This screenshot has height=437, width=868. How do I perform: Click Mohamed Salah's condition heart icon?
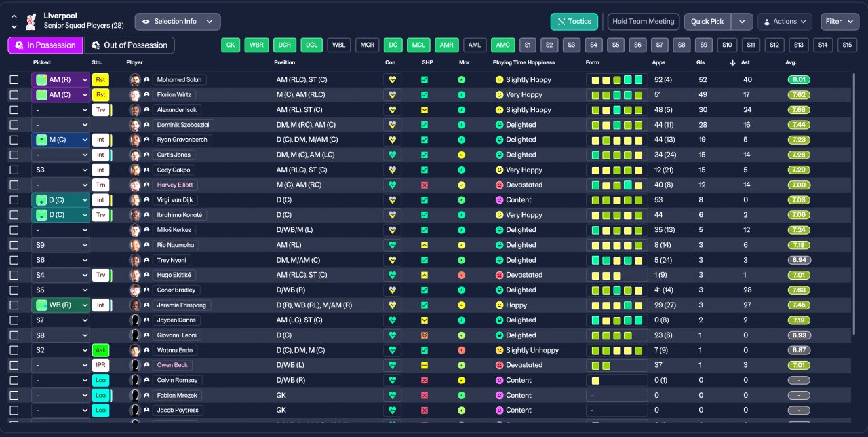(x=391, y=79)
